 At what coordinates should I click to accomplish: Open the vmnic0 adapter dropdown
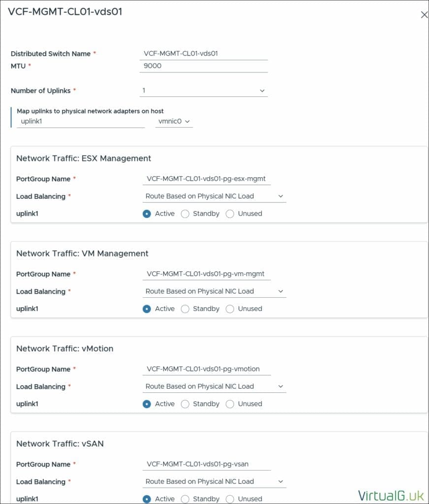pyautogui.click(x=174, y=121)
